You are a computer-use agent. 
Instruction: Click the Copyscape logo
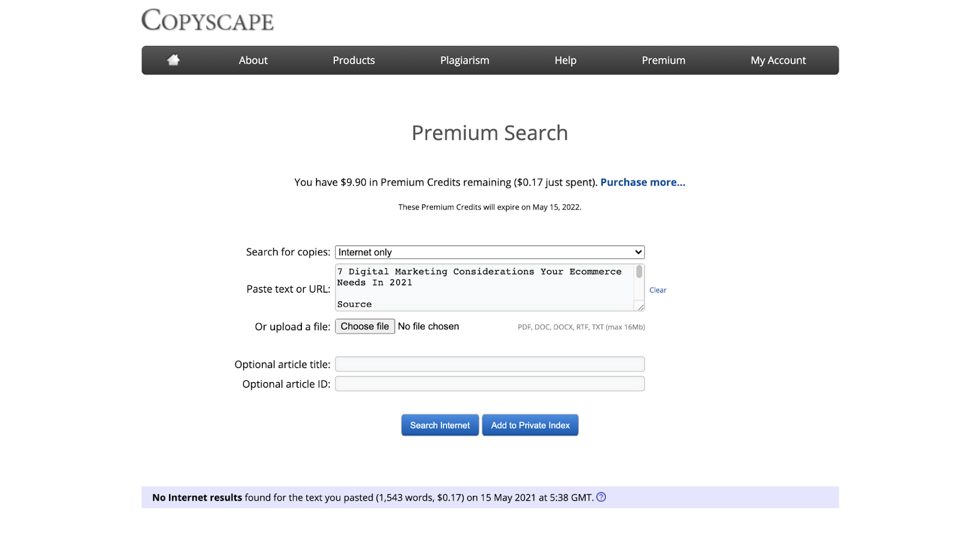click(208, 20)
